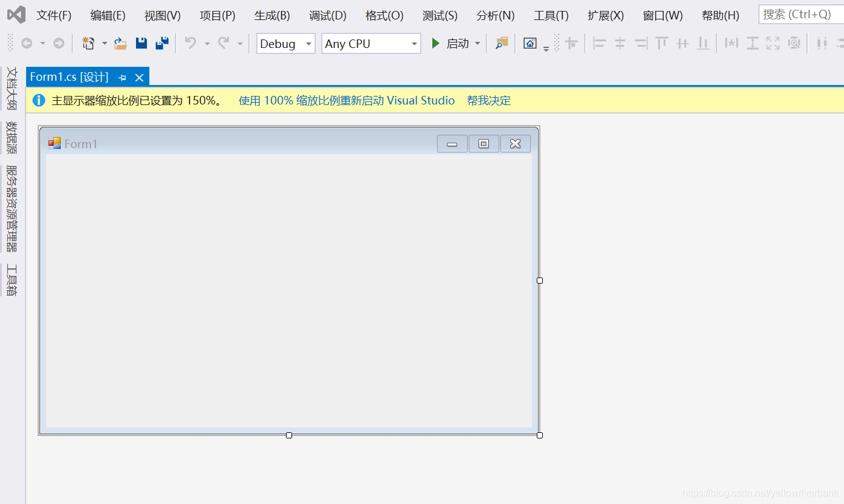Screen dimensions: 844x504
Task: Click the Size to Grid icon
Action: 794,43
